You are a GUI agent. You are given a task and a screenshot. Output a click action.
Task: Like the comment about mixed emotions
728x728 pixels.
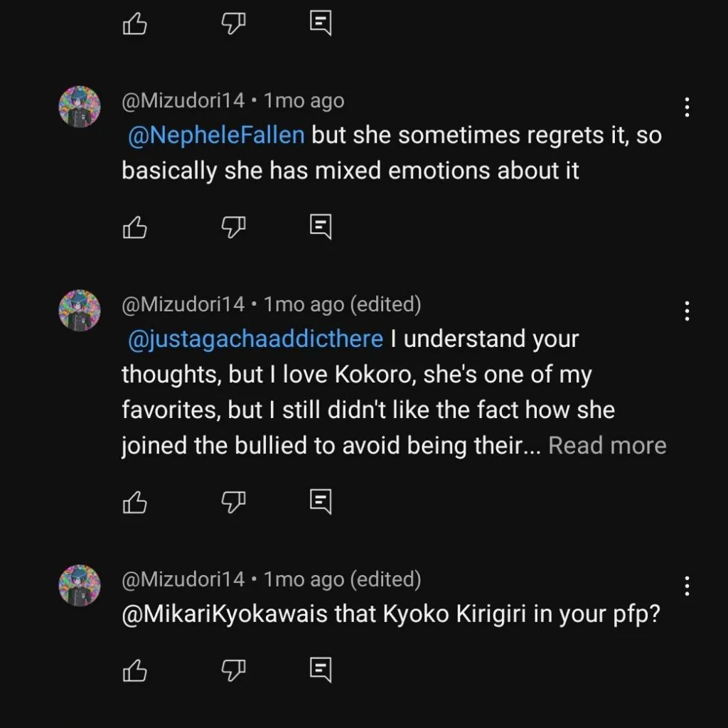tap(135, 227)
